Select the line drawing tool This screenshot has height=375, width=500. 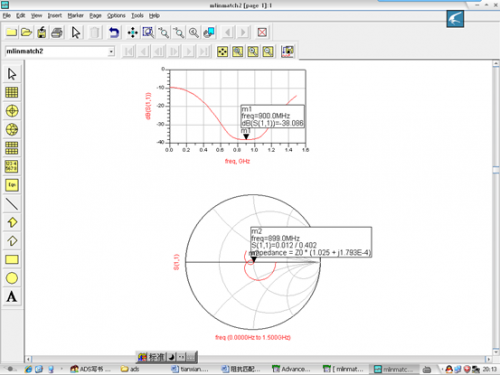pyautogui.click(x=12, y=204)
